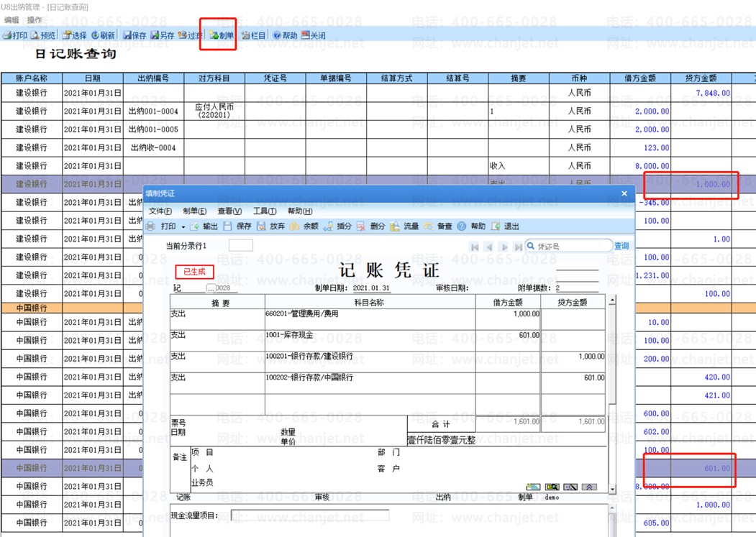Open the 栏目 column settings icon
Viewport: 756px width, 537px height.
point(254,35)
